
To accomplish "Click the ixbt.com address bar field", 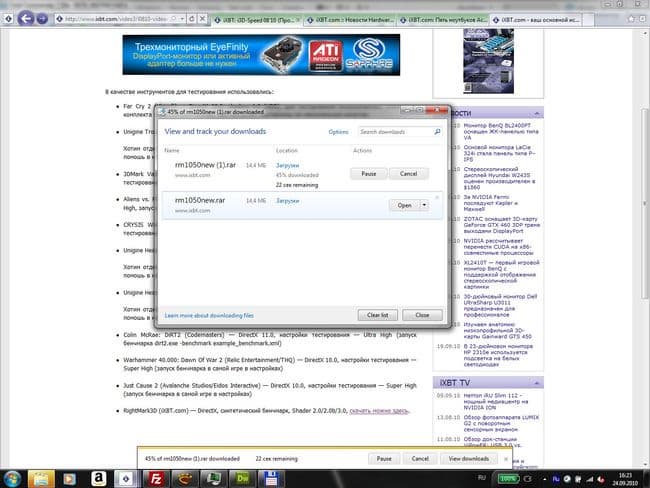I will point(116,19).
